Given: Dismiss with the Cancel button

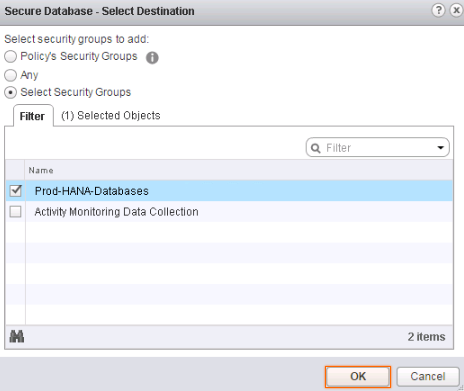Looking at the screenshot, I should point(428,376).
